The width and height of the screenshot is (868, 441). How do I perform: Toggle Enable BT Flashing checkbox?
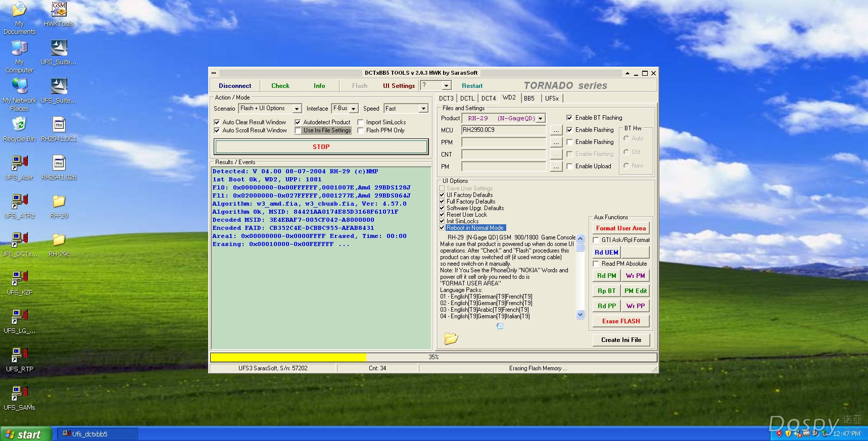point(569,118)
